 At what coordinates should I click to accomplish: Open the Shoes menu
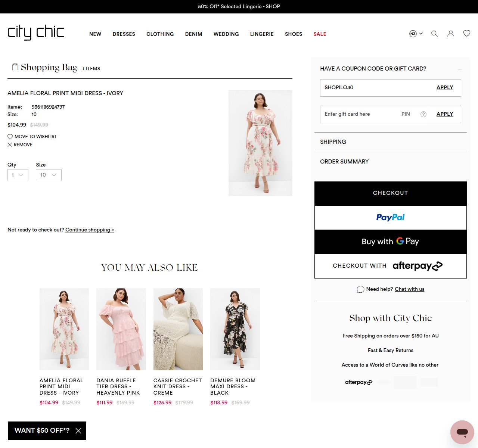coord(294,34)
